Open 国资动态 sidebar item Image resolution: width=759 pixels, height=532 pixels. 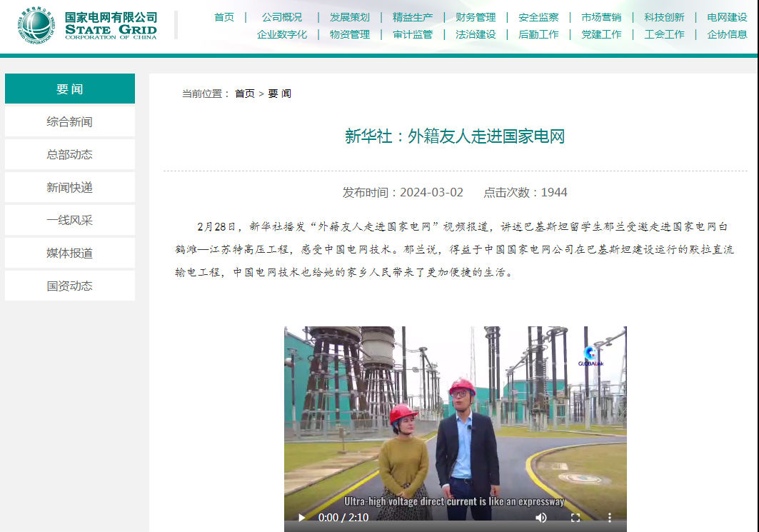coord(70,286)
